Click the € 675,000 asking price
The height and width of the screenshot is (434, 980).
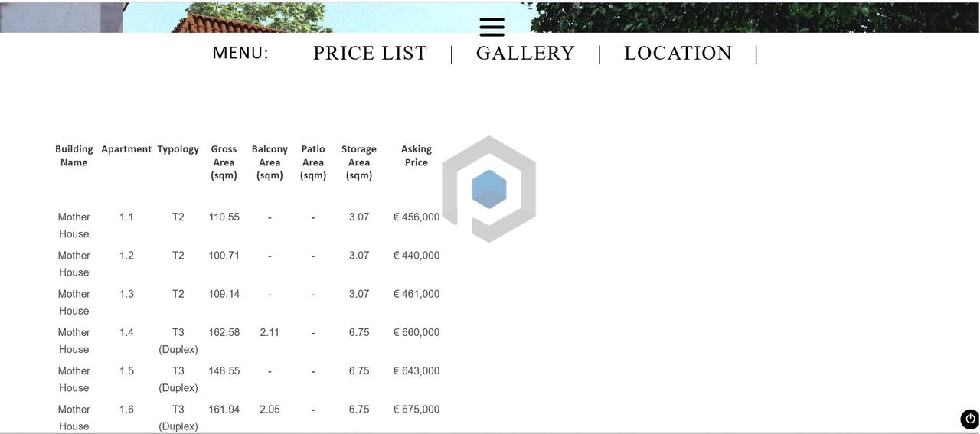(x=416, y=410)
